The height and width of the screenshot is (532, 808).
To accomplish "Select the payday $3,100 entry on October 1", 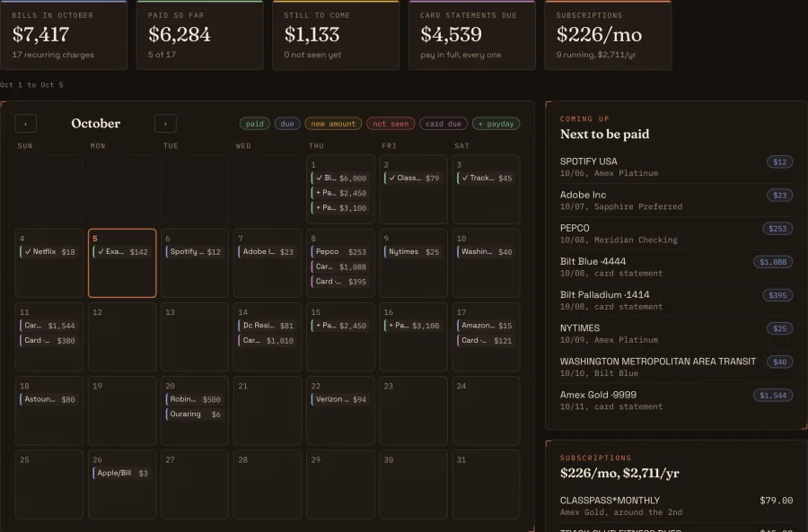I will pos(340,208).
